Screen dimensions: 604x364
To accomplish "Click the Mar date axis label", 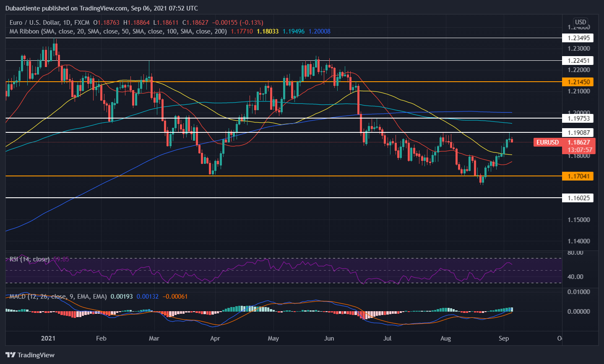I will pos(154,338).
